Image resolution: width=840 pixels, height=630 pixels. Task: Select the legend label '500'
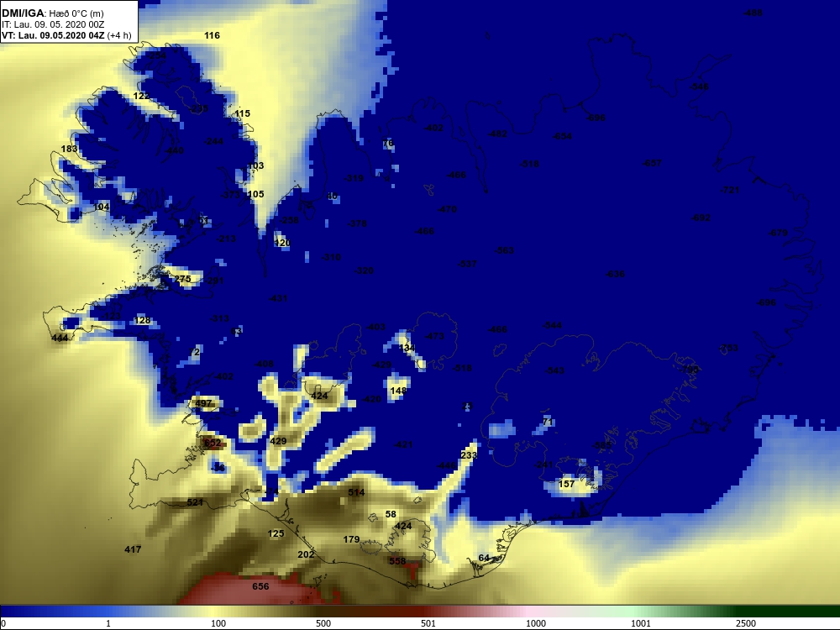[x=323, y=623]
